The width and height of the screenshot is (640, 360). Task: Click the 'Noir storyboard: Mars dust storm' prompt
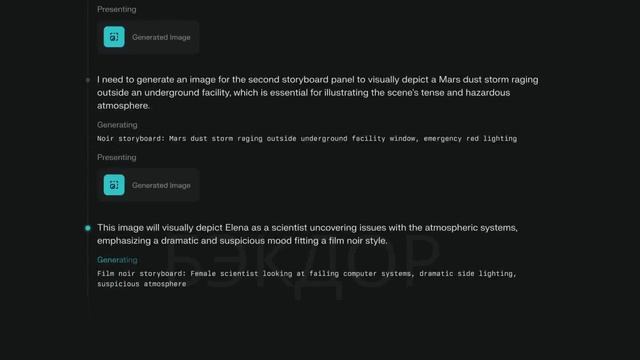[307, 138]
